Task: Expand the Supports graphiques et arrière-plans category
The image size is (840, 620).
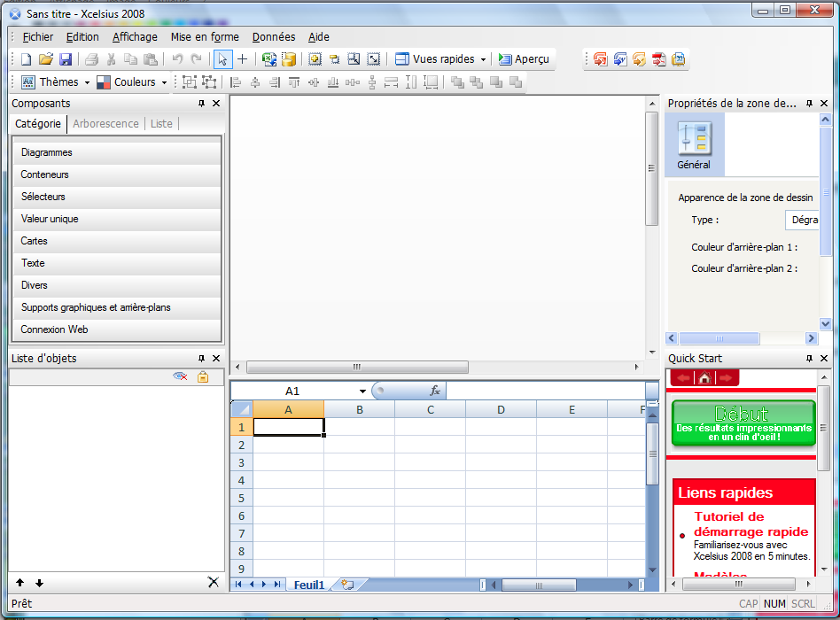Action: point(116,307)
